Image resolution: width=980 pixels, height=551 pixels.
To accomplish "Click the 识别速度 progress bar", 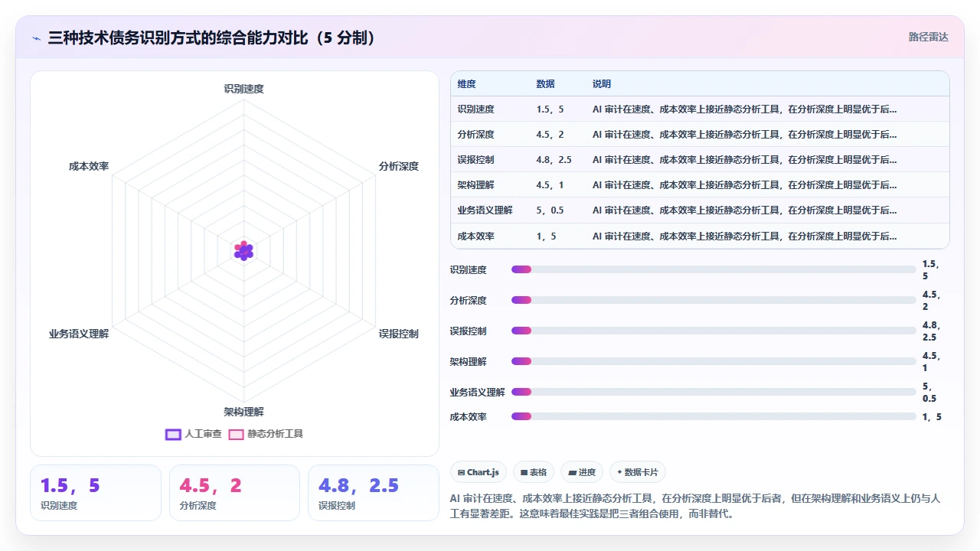I will (x=714, y=269).
